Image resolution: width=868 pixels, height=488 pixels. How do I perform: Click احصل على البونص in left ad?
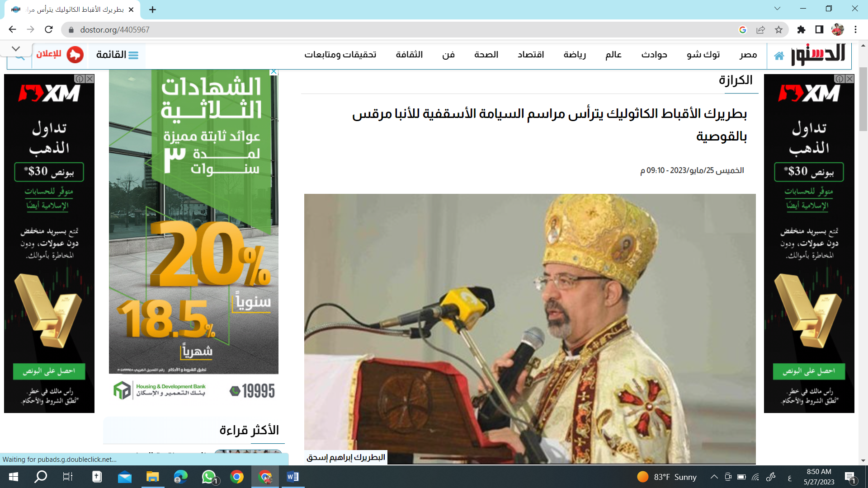pos(49,371)
